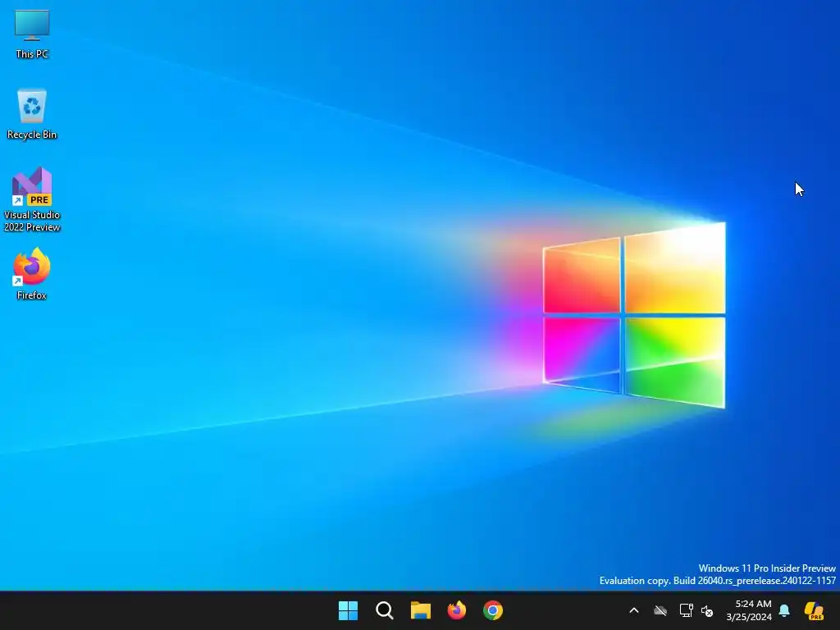The width and height of the screenshot is (840, 630).
Task: Open the notifications bell
Action: click(784, 610)
